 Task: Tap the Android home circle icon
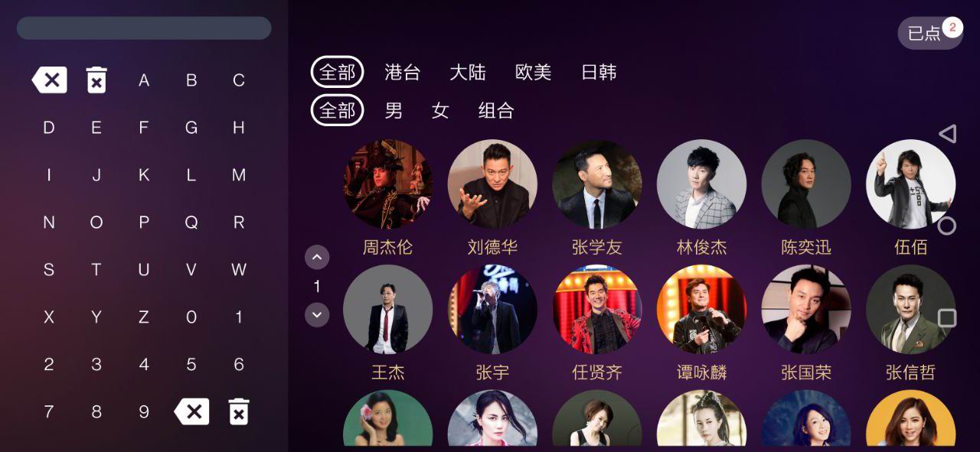(947, 226)
